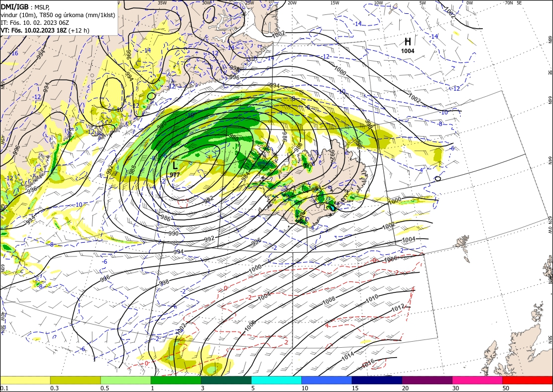Click the '50' legend scale label
Screen dimensions: 553x392
[x=506, y=388]
